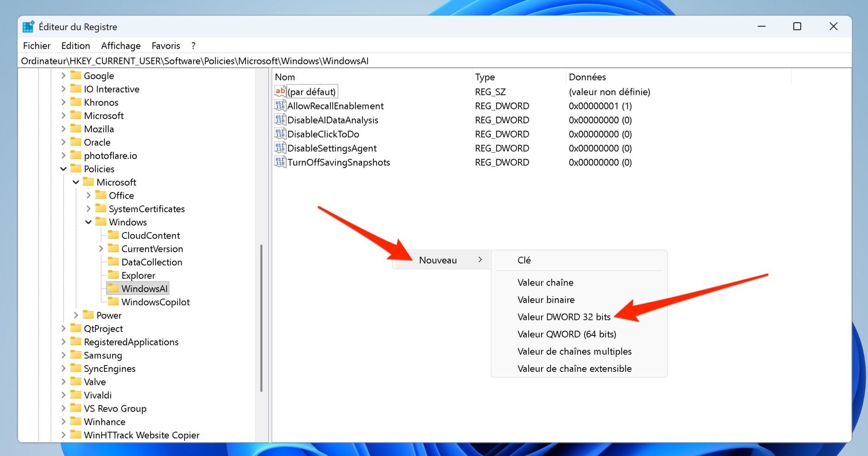868x456 pixels.
Task: Open the Edition menu
Action: [x=75, y=46]
